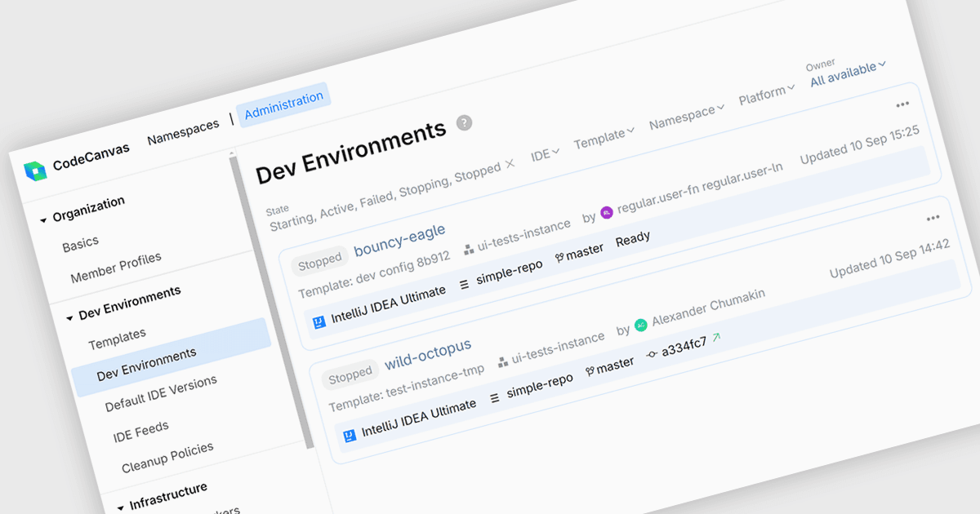Click commit icon beside a334fc7

(652, 354)
